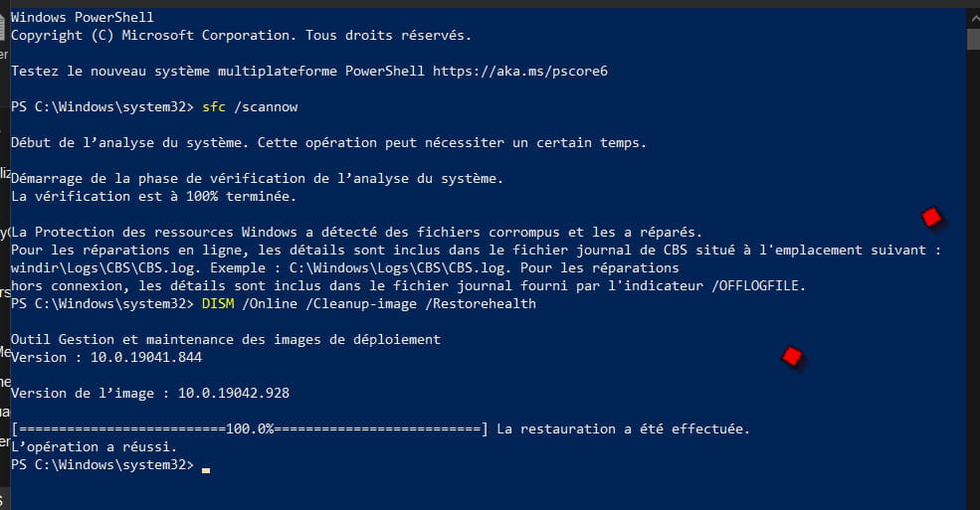Click "L'opération a réussi." message
The height and width of the screenshot is (510, 980).
[x=94, y=447]
